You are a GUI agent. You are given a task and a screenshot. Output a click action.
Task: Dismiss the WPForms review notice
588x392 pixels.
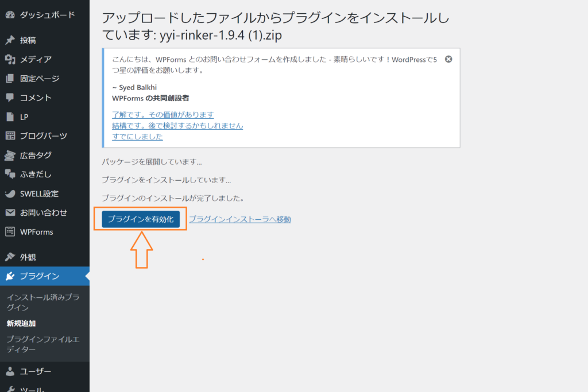pos(448,59)
